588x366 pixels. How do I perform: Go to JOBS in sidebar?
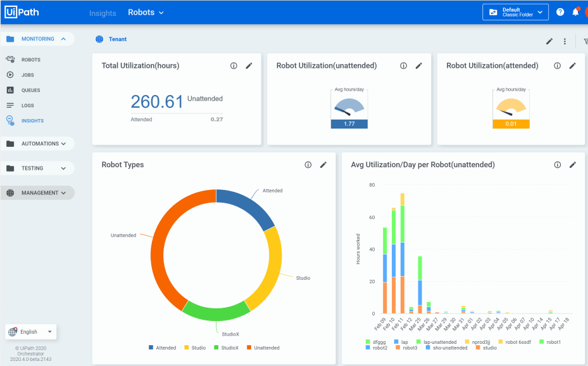pos(28,75)
